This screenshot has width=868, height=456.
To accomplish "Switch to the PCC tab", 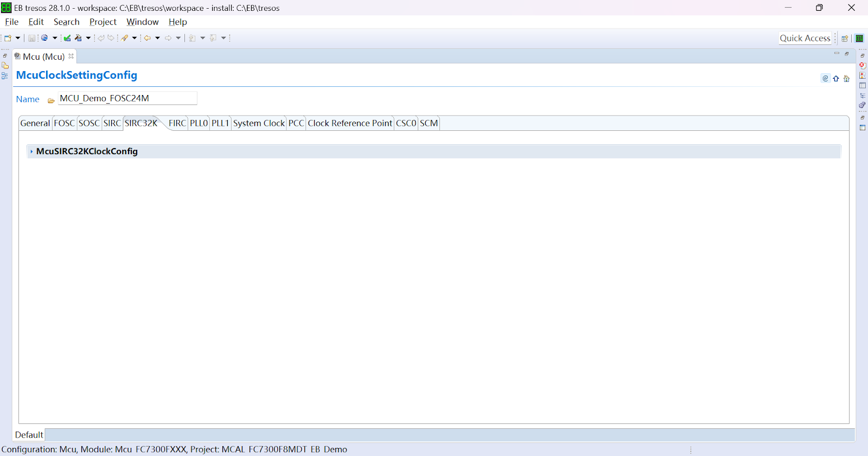I will pos(296,123).
